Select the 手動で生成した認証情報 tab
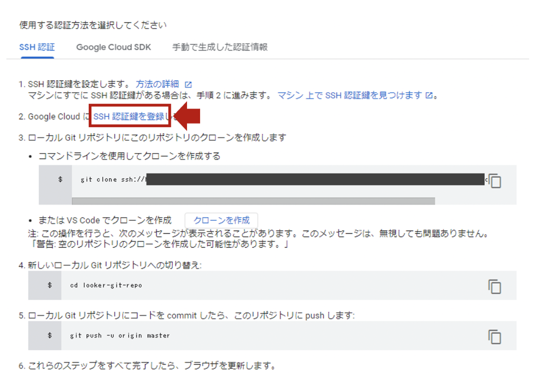This screenshot has width=557, height=392. (220, 47)
